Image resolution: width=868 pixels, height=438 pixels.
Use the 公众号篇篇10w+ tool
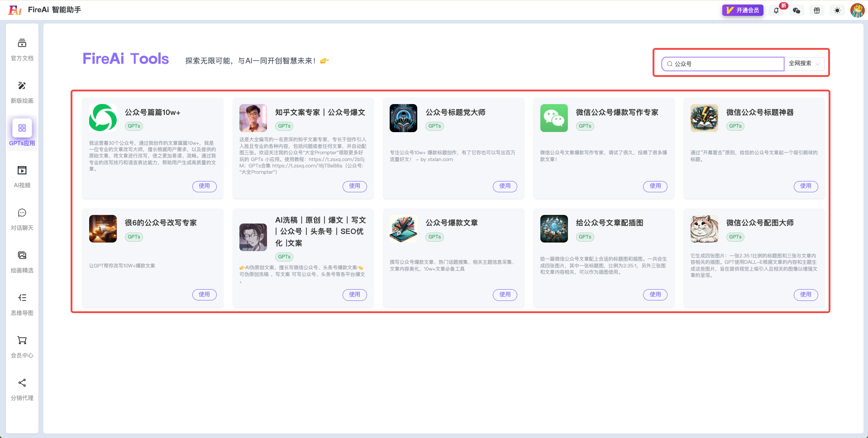(x=205, y=186)
